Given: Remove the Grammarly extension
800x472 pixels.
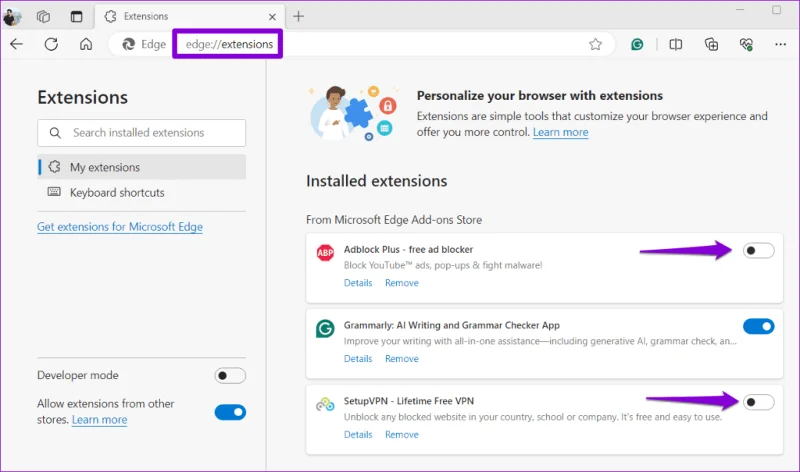Looking at the screenshot, I should point(402,359).
